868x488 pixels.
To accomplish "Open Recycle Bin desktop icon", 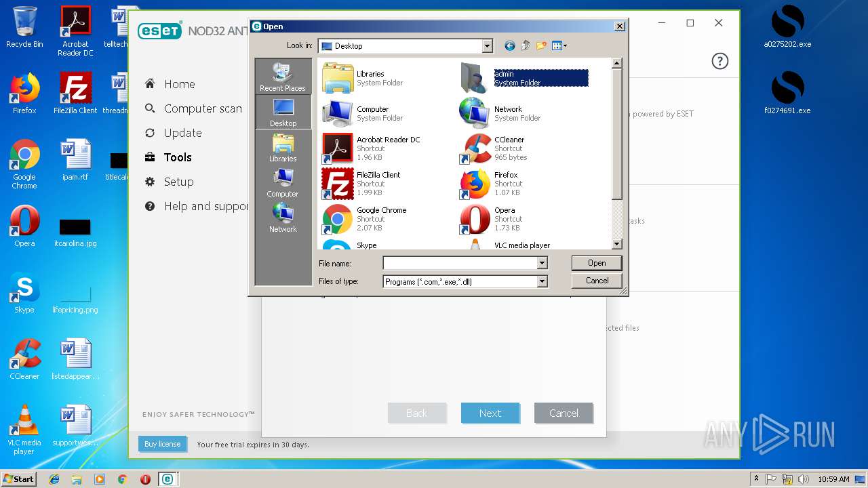I will coord(24,27).
